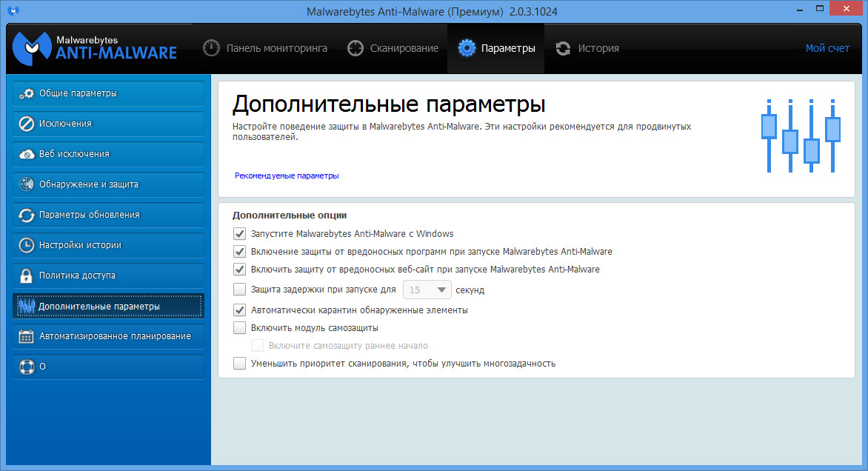The width and height of the screenshot is (868, 471).
Task: Select the Параметры tab
Action: click(x=496, y=48)
